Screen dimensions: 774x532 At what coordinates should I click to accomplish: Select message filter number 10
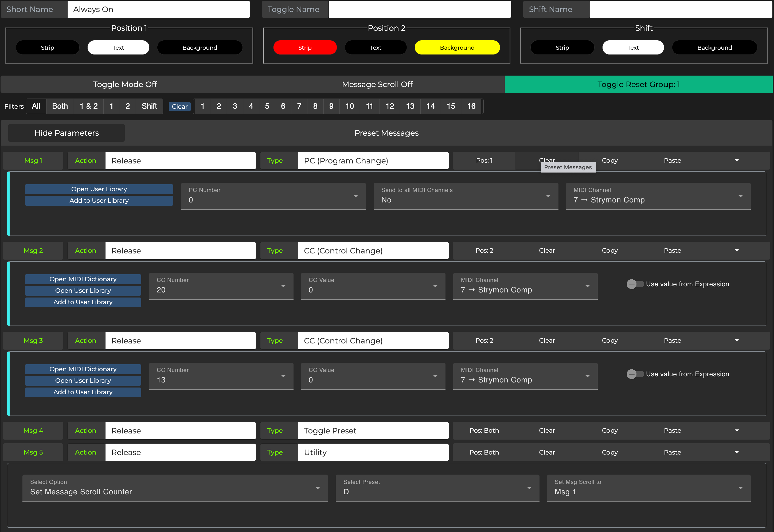(349, 106)
